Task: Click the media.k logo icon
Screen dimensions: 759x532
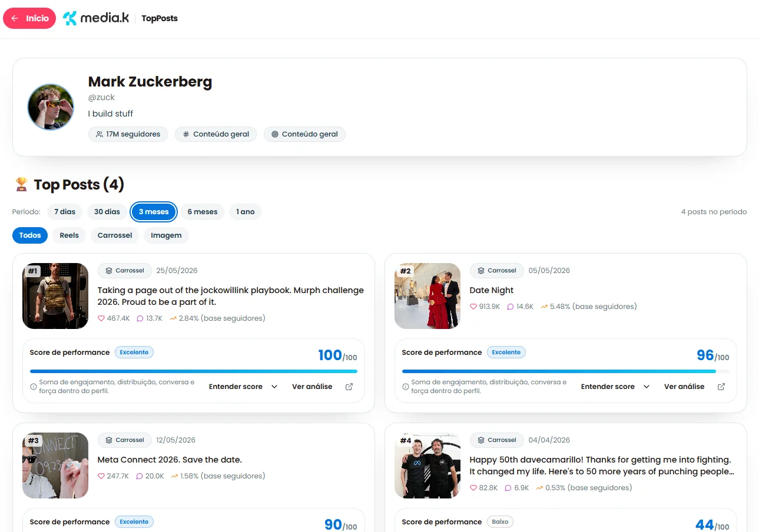Action: pyautogui.click(x=70, y=18)
